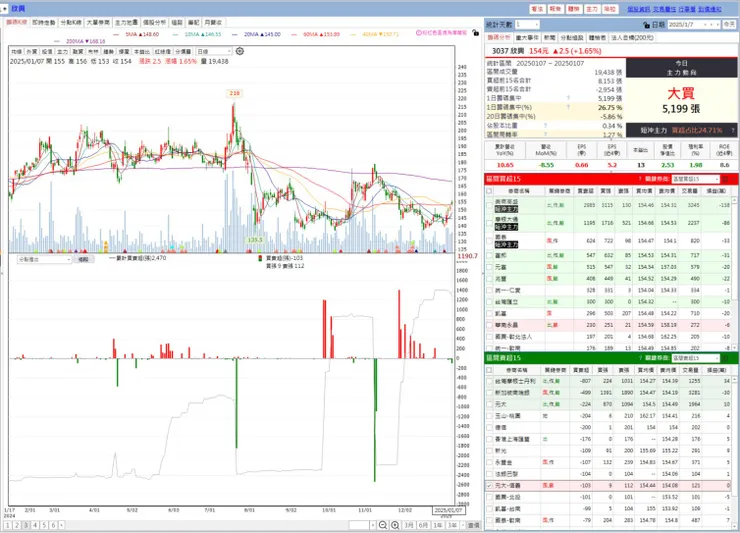Select page button 4
Image resolution: width=740 pixels, height=533 pixels.
[35, 525]
